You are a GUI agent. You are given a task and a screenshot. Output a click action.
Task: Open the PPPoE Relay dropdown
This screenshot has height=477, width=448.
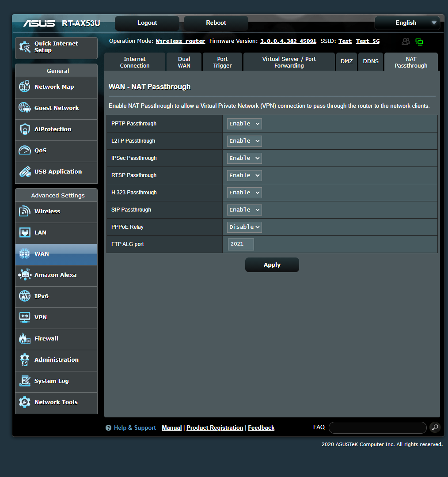[244, 227]
